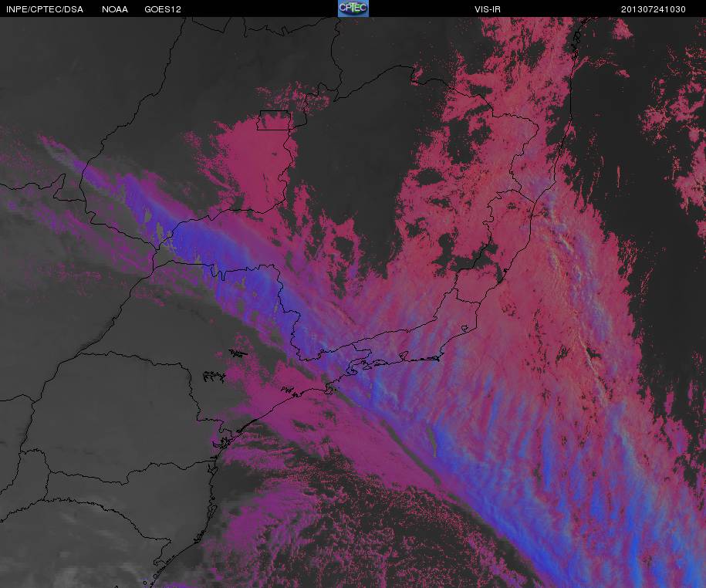Click the VIS-IR channel label
This screenshot has width=706, height=588.
[487, 9]
